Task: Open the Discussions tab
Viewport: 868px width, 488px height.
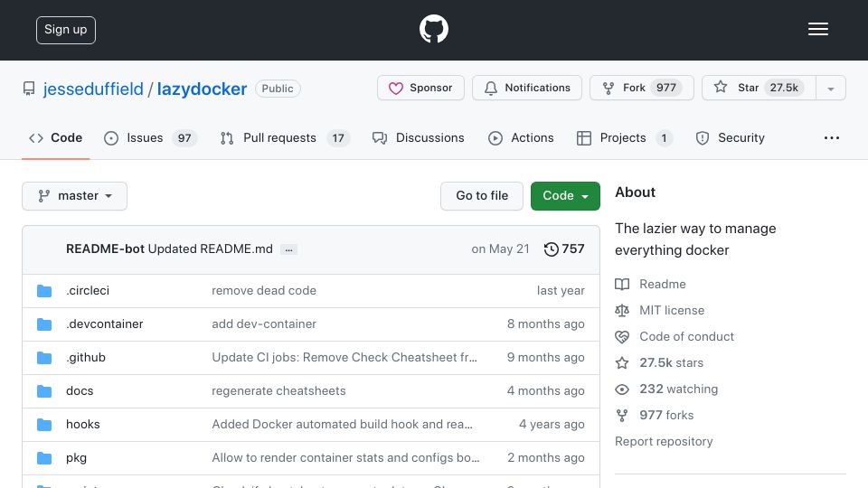Action: tap(418, 137)
